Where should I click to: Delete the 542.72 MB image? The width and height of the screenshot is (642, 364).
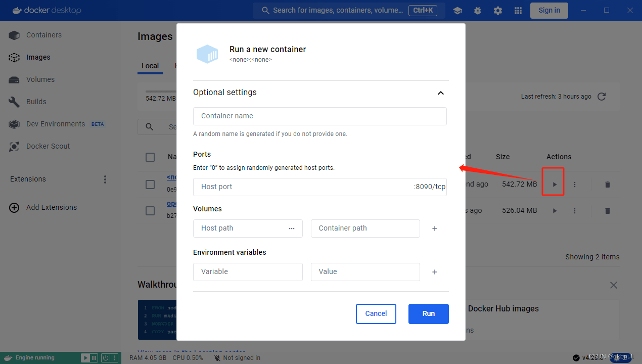[608, 185]
